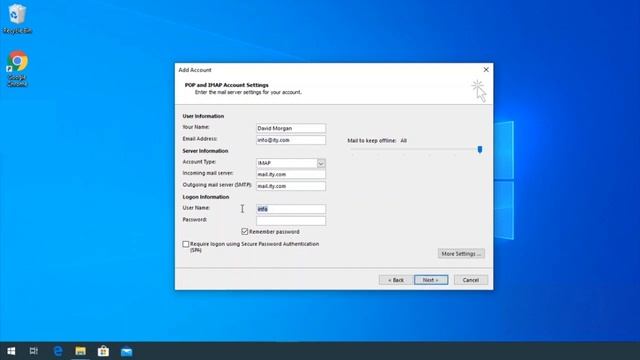Click the Mail to keep offline slider handle
The width and height of the screenshot is (640, 360).
click(x=480, y=150)
